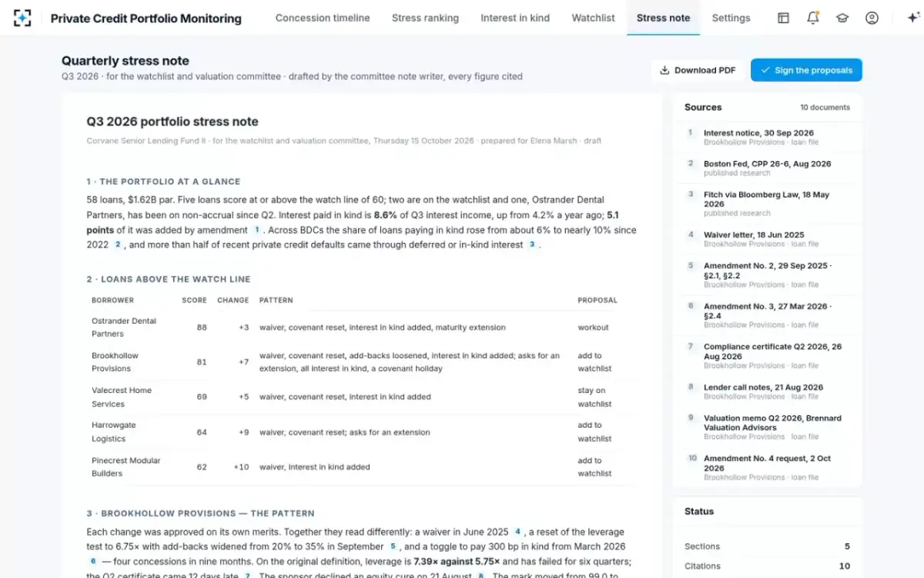The image size is (924, 578).
Task: Open source 'Valuation memo Q2 2026'
Action: [767, 427]
